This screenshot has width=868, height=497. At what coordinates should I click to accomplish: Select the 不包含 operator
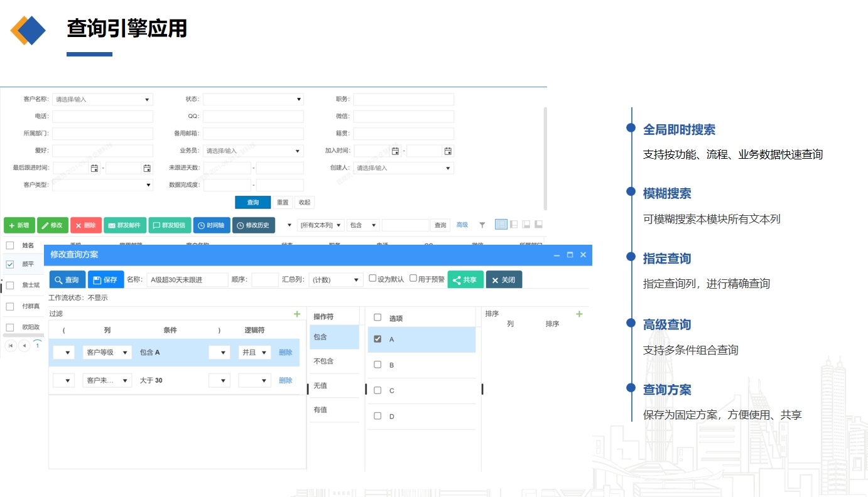pos(324,361)
